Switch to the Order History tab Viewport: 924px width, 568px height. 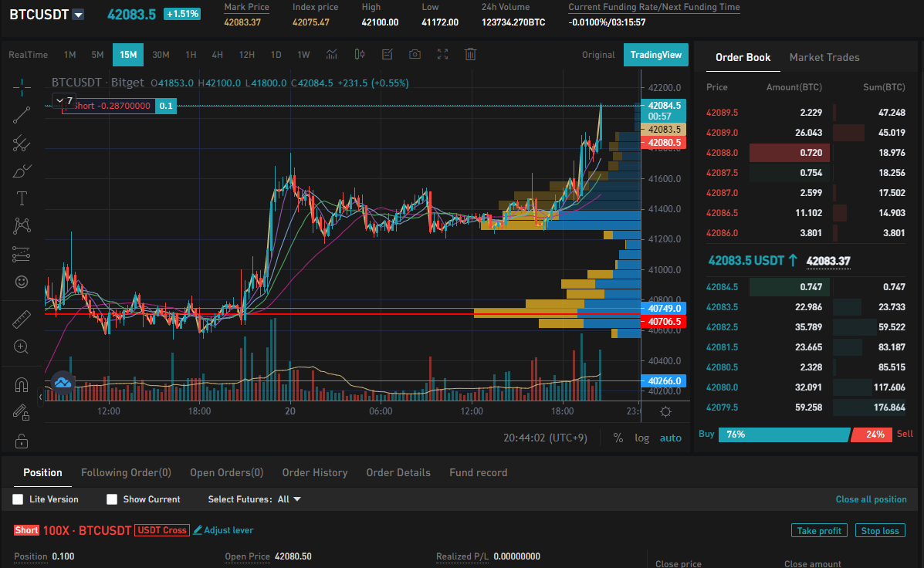(x=315, y=472)
